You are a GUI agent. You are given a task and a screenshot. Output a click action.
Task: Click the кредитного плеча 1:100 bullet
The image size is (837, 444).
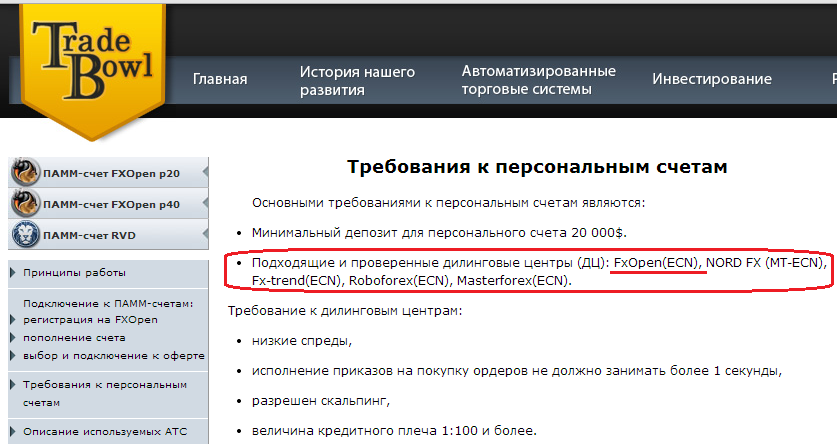394,430
